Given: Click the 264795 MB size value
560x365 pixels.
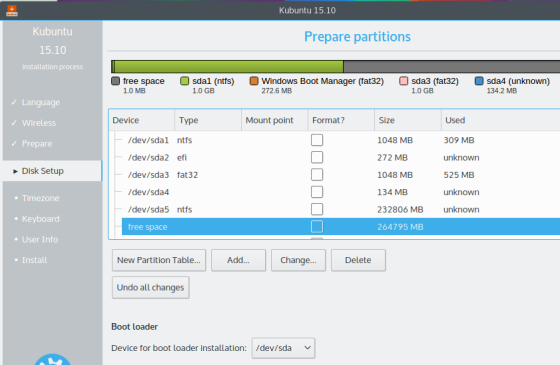Looking at the screenshot, I should pos(400,227).
